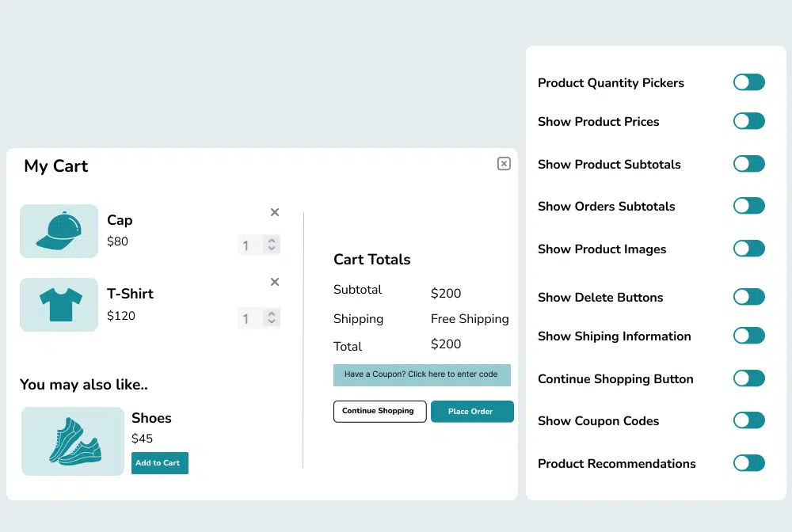This screenshot has height=532, width=792.
Task: Increase the Cap quantity with stepper
Action: pyautogui.click(x=272, y=241)
